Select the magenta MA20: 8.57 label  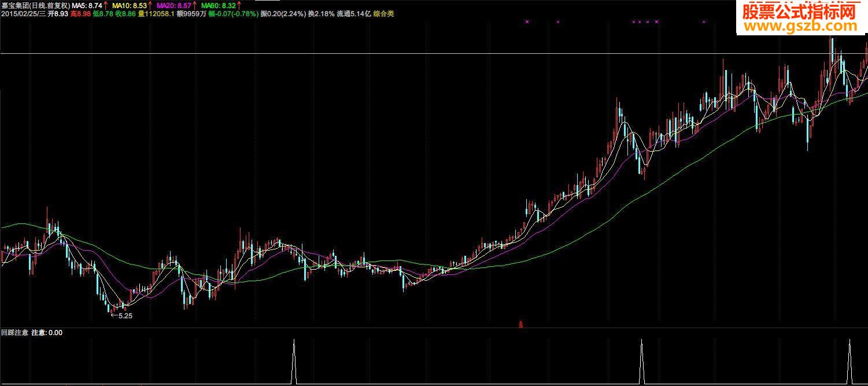174,5
